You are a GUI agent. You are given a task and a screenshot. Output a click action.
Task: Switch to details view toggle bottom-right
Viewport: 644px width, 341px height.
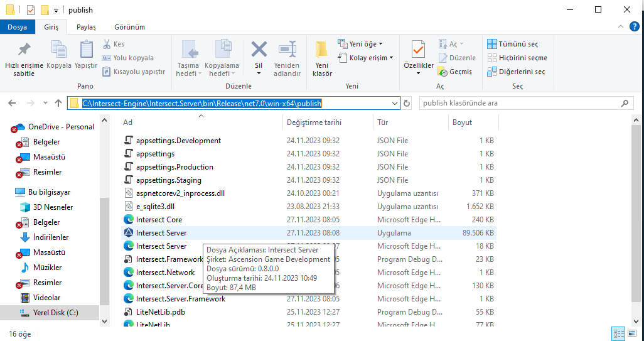point(618,333)
